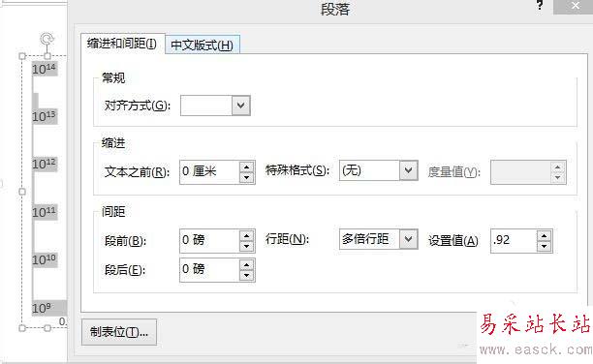The image size is (593, 364).
Task: Click the dialog help question mark
Action: coord(540,5)
